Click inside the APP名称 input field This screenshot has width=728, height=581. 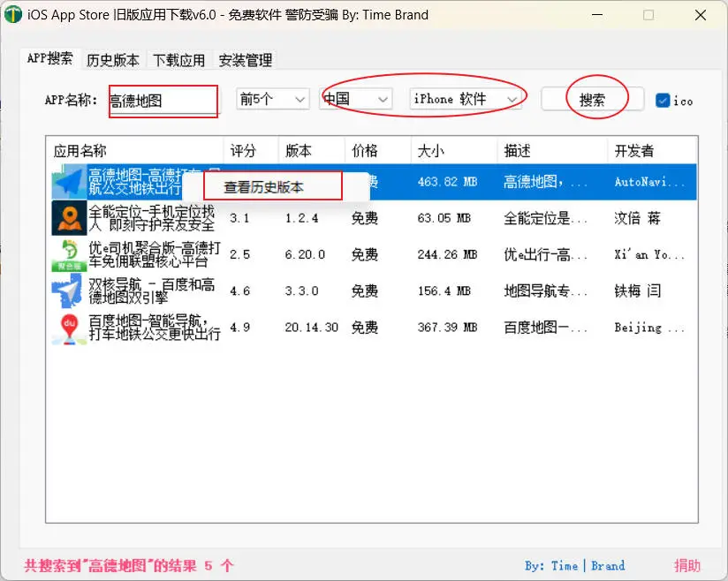[x=163, y=102]
